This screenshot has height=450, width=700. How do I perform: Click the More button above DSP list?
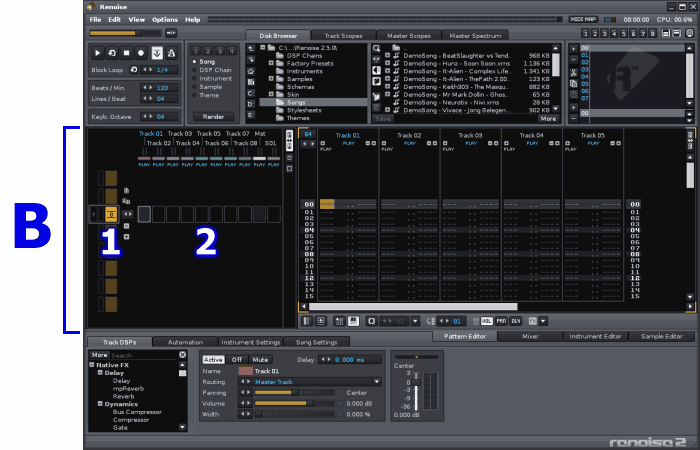(x=99, y=355)
